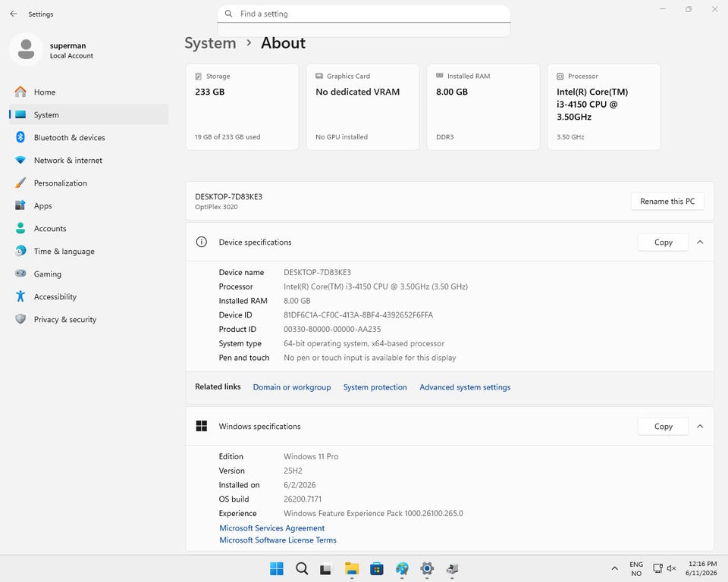Viewport: 728px width, 582px height.
Task: Open Domain or workgroup link
Action: coord(291,387)
